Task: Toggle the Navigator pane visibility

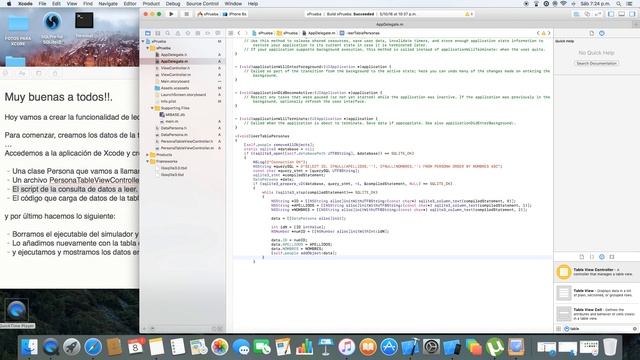Action: click(x=611, y=14)
